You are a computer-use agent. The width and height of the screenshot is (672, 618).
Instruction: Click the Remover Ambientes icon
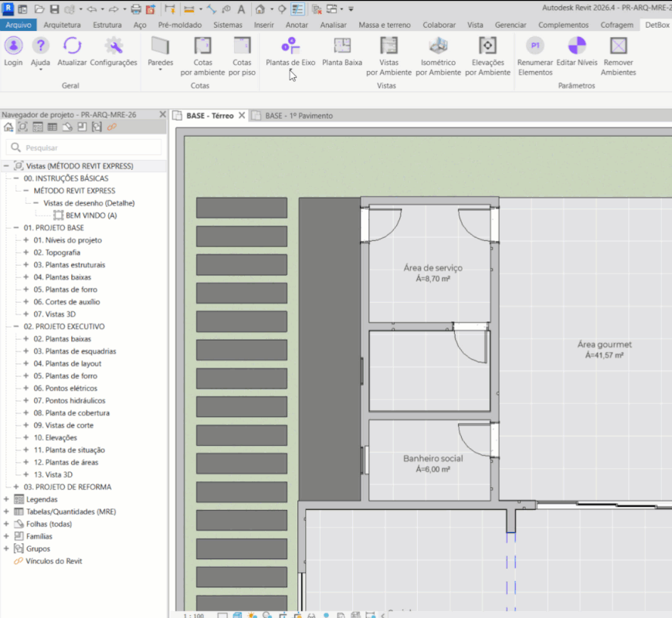click(x=619, y=46)
